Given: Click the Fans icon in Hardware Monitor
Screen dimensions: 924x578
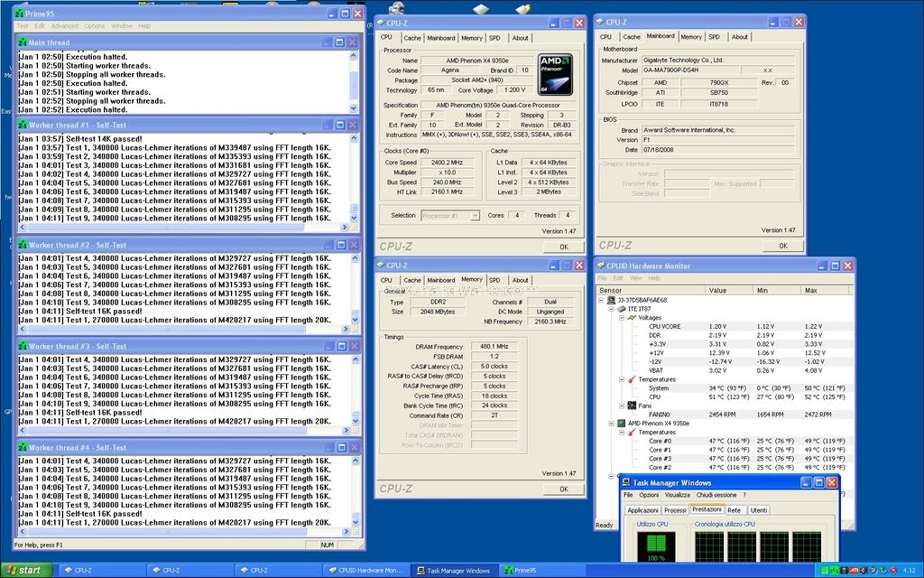Looking at the screenshot, I should click(632, 406).
